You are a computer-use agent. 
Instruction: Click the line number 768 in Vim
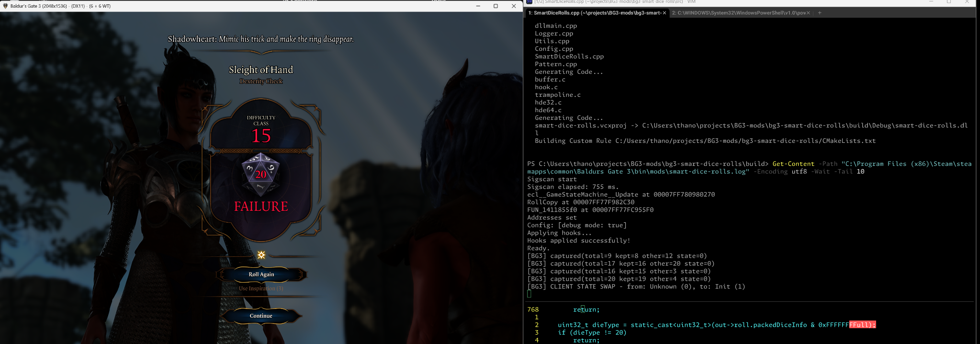click(533, 310)
